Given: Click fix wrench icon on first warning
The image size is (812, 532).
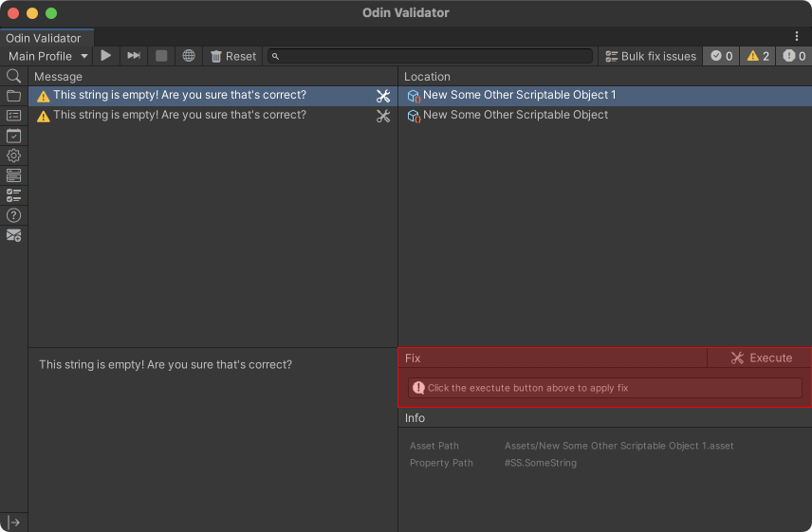Looking at the screenshot, I should (x=383, y=96).
